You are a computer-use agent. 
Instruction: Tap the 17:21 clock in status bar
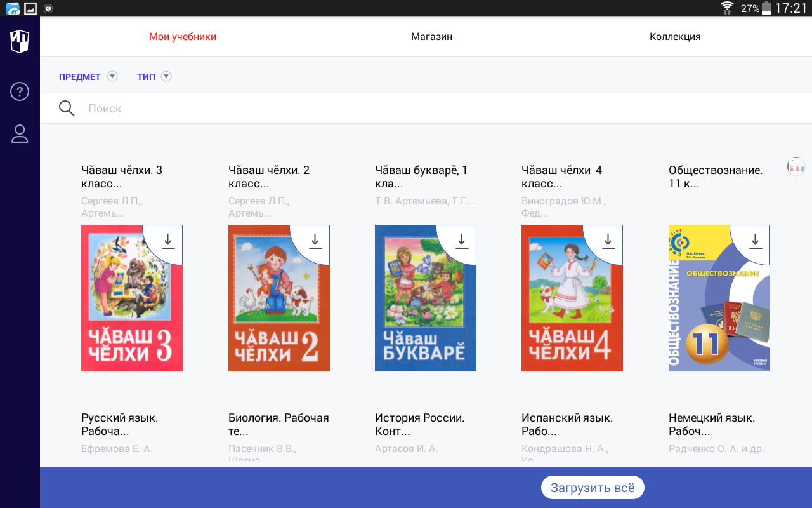pyautogui.click(x=790, y=8)
